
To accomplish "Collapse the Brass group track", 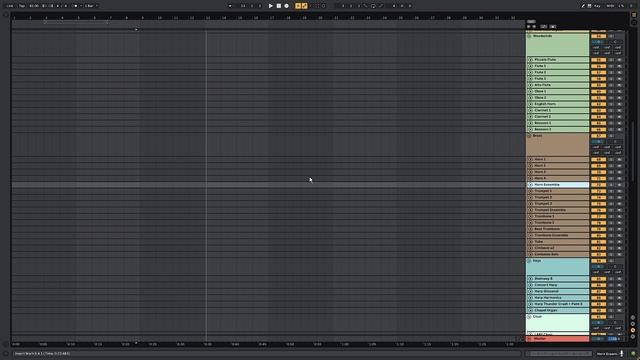I will (529, 136).
